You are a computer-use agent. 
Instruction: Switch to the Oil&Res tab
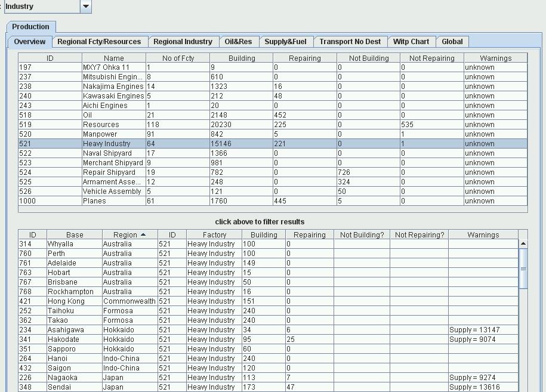(x=238, y=42)
